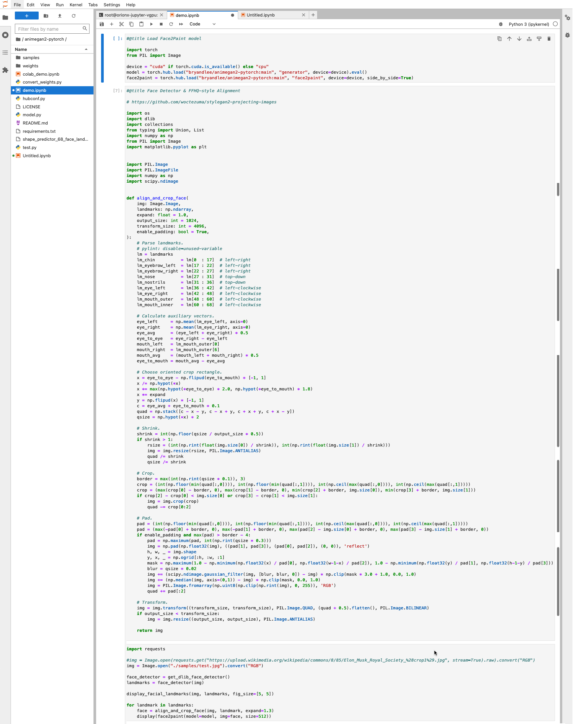Open the Help menu
The image size is (588, 724).
(x=131, y=5)
